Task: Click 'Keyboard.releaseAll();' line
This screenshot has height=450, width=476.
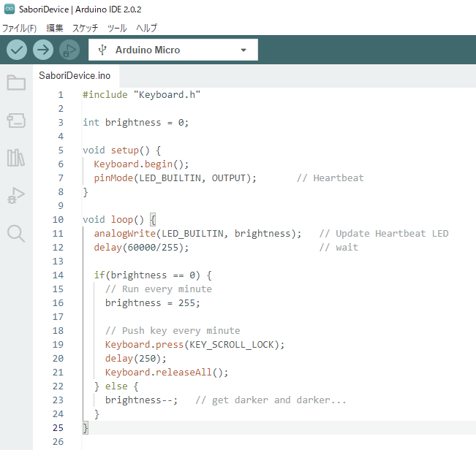Action: pos(167,373)
